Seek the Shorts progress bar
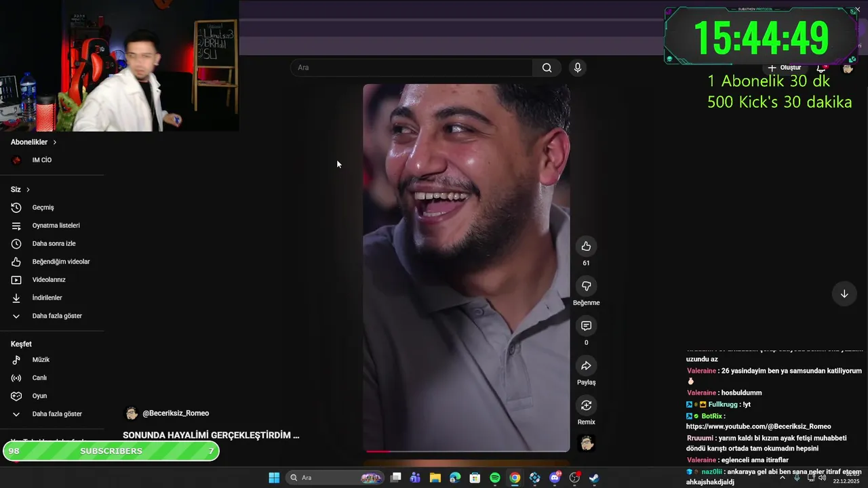This screenshot has width=868, height=488. (x=467, y=451)
